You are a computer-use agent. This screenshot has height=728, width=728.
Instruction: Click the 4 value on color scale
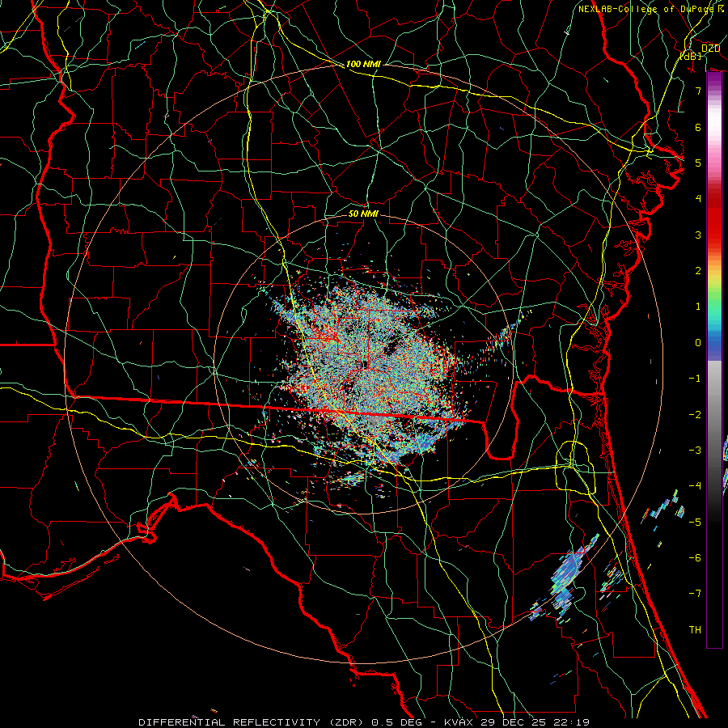[698, 199]
